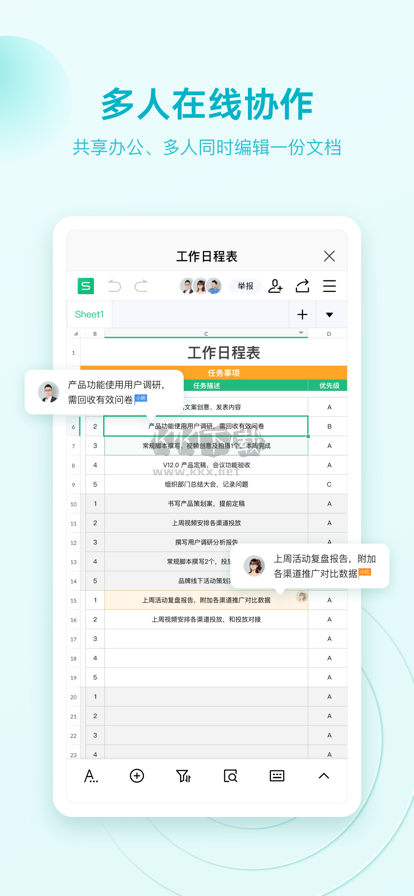
Task: Open the filter and sort tool
Action: [183, 776]
